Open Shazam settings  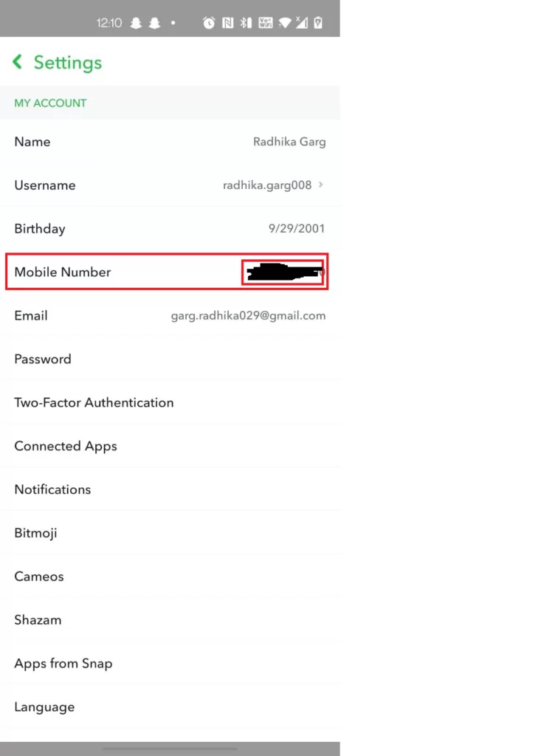coord(170,619)
